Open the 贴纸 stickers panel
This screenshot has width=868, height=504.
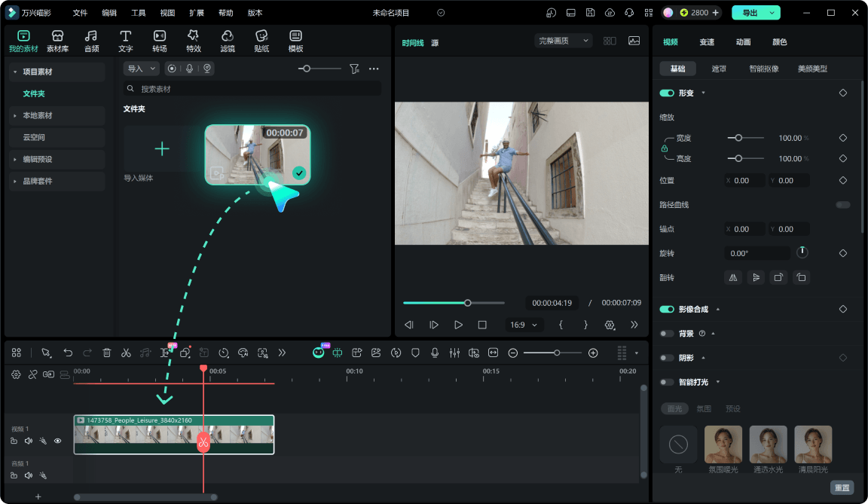point(261,41)
